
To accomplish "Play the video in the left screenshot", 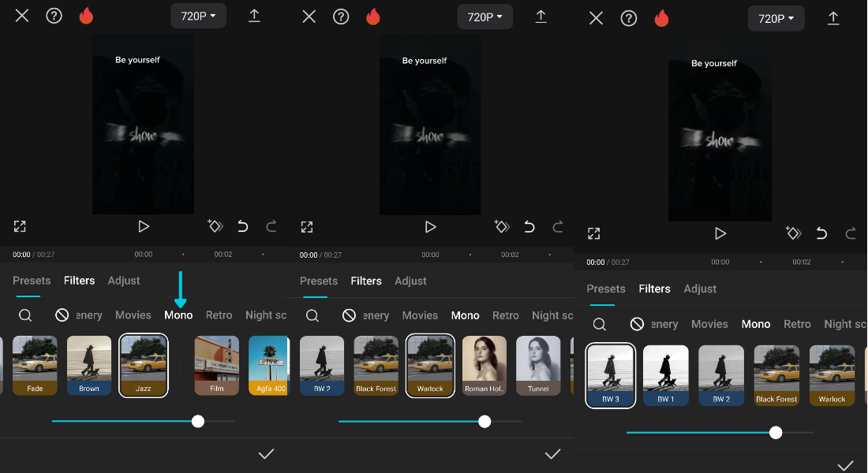I will tap(144, 226).
